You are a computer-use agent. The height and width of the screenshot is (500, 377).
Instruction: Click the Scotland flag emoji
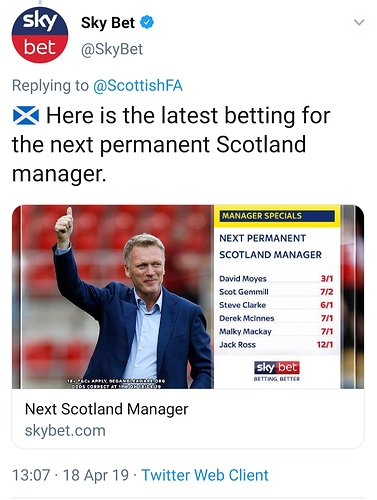click(26, 115)
